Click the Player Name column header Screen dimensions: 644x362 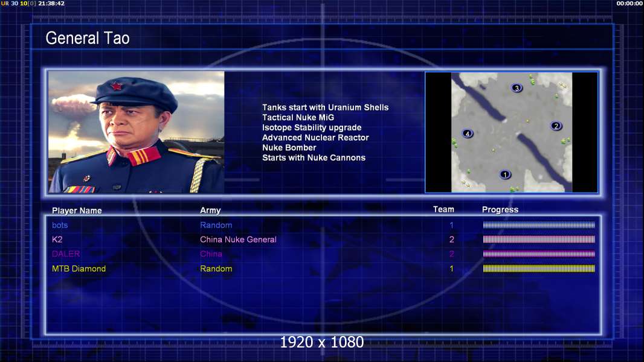coord(77,211)
